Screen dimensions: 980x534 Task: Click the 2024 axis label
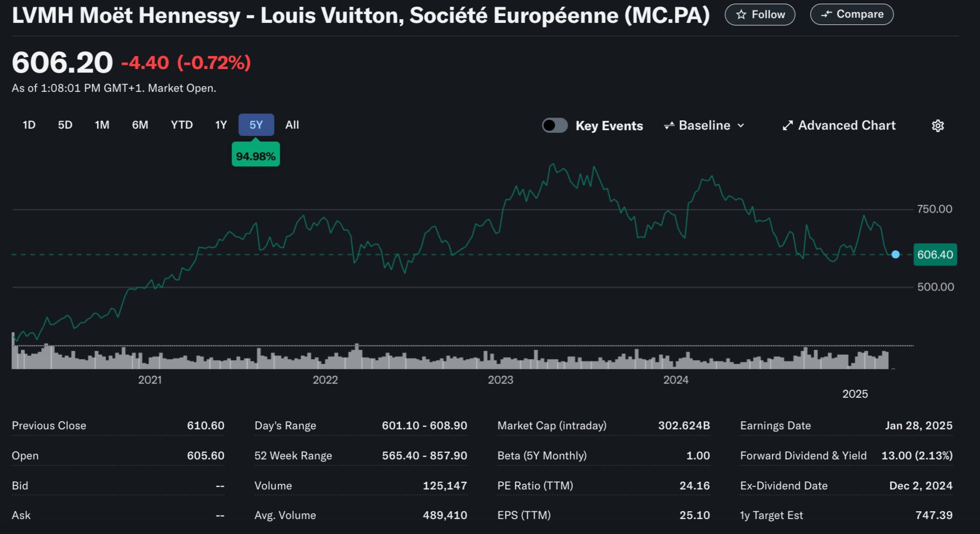pyautogui.click(x=676, y=380)
